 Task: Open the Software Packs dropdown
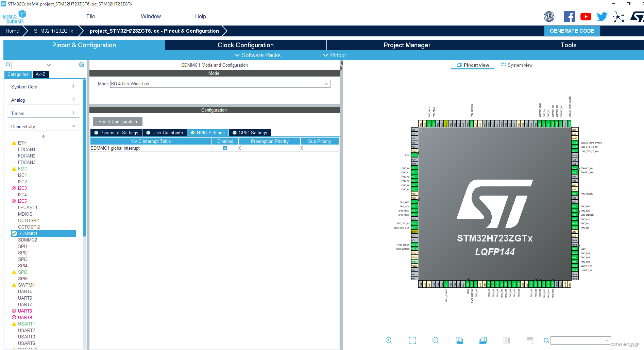(258, 55)
